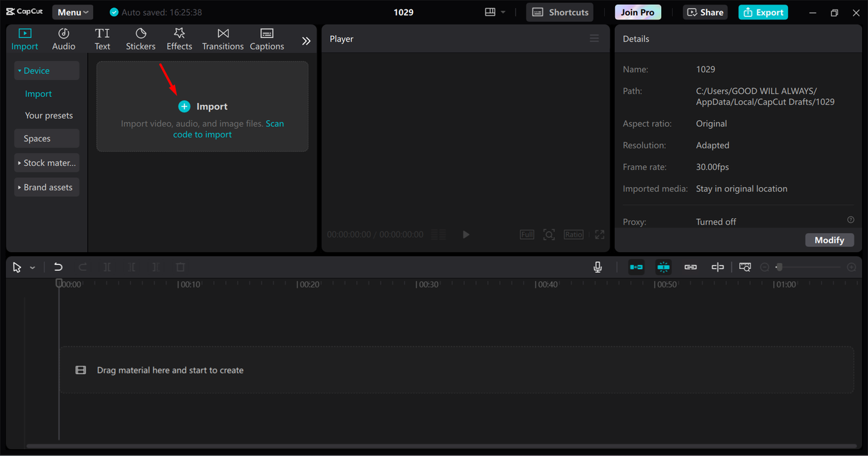868x456 pixels.
Task: Click the 00:50 mark on timeline ruler
Action: click(x=666, y=285)
